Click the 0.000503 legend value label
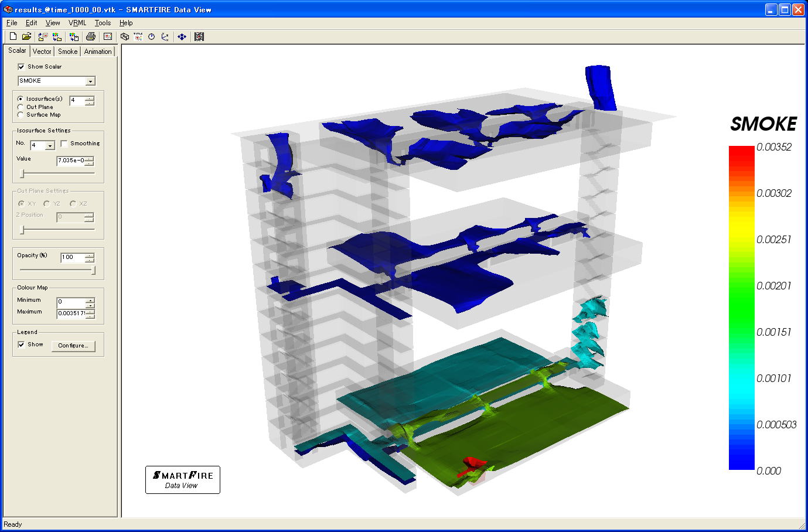The width and height of the screenshot is (808, 532). (x=776, y=425)
